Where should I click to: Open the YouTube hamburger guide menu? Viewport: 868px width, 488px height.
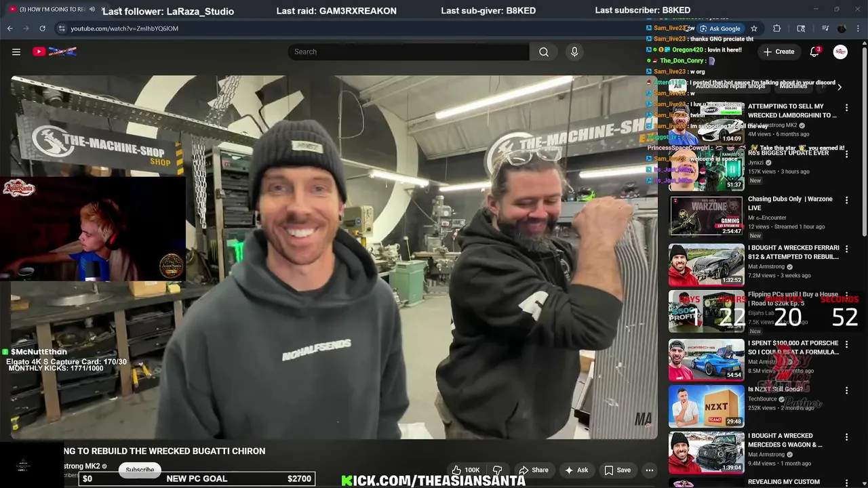[x=16, y=52]
